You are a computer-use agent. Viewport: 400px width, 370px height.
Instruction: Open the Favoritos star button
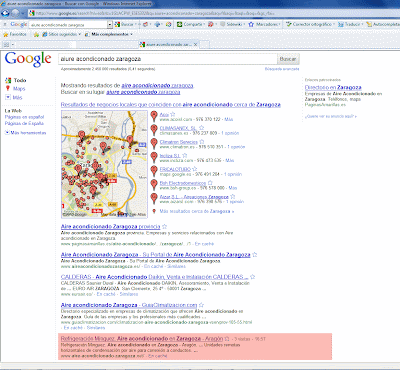(15, 34)
